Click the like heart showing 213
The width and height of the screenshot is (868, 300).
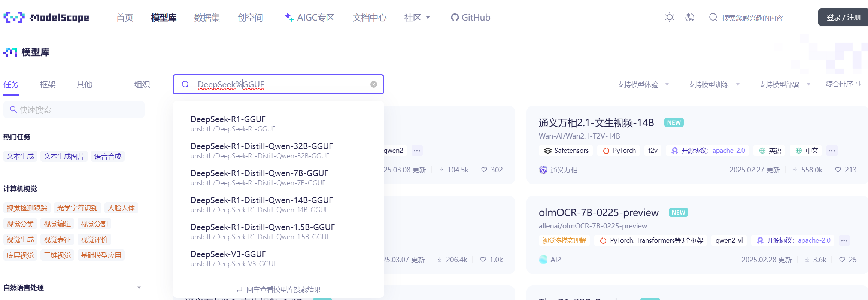838,170
